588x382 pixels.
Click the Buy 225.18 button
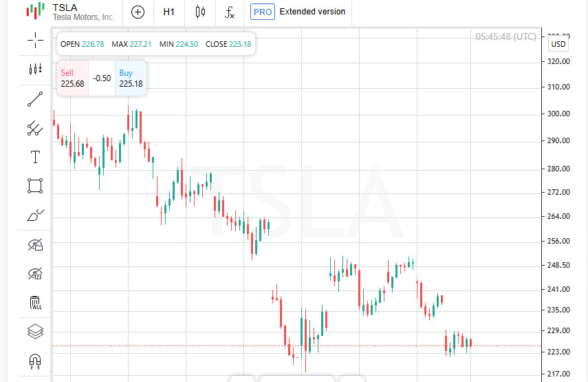point(131,78)
